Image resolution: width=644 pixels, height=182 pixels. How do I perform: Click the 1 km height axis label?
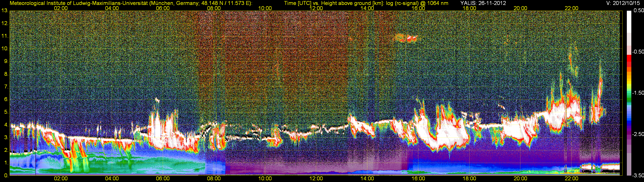tap(6, 163)
